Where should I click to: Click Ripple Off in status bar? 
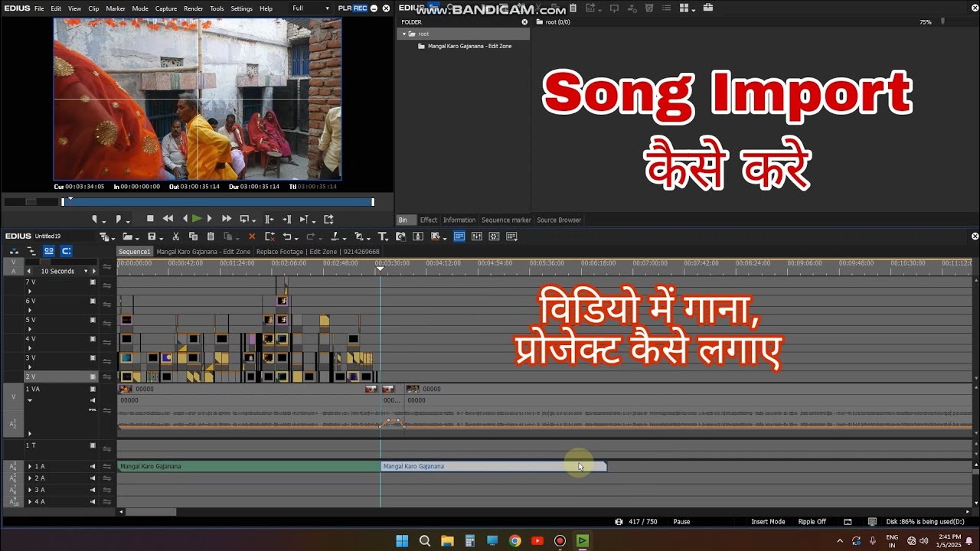click(x=812, y=522)
